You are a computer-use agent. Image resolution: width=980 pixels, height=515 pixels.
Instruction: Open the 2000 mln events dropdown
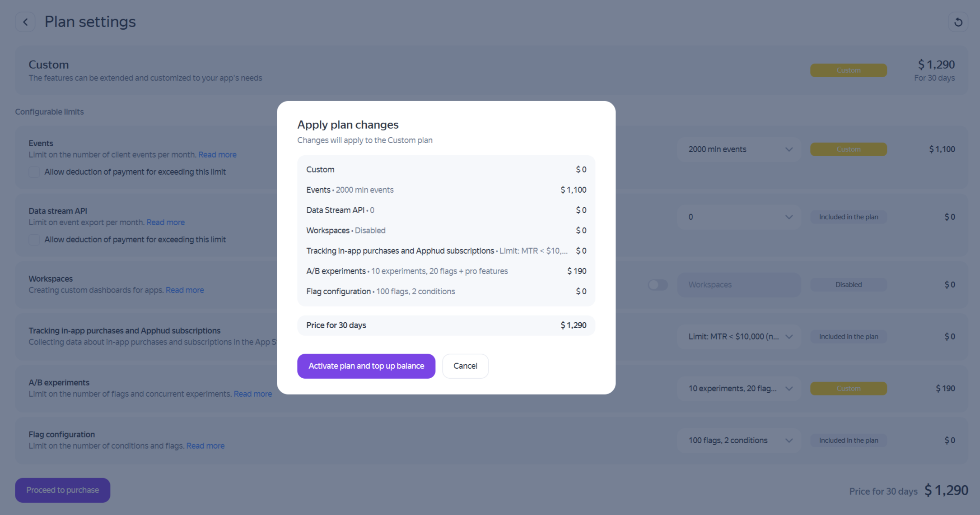(739, 149)
